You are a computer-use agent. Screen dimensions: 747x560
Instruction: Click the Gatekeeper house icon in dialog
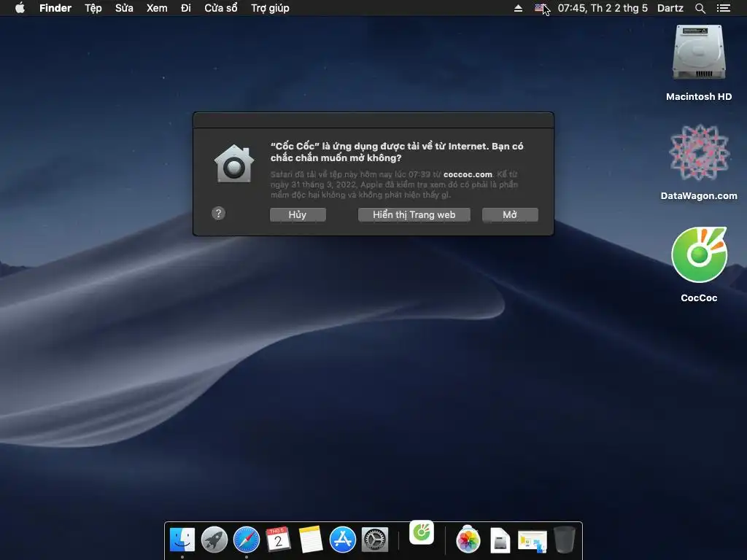(x=234, y=163)
